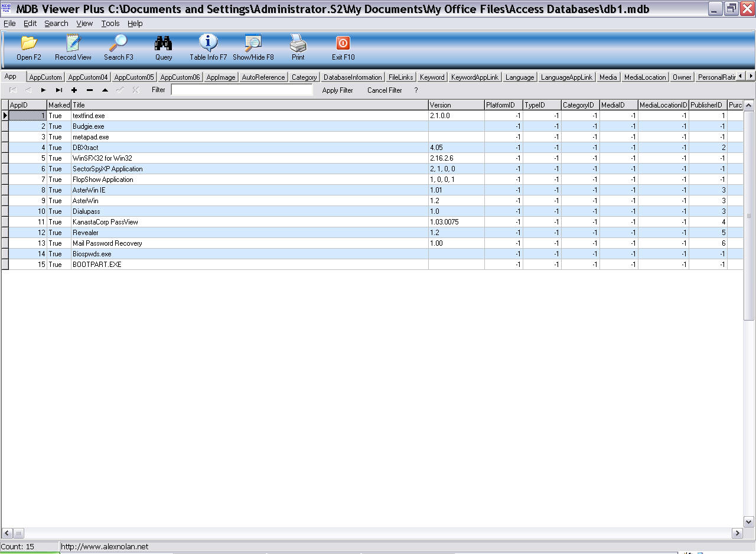Screen dimensions: 756x554
Task: Go to the previous record navigator button
Action: coord(28,90)
